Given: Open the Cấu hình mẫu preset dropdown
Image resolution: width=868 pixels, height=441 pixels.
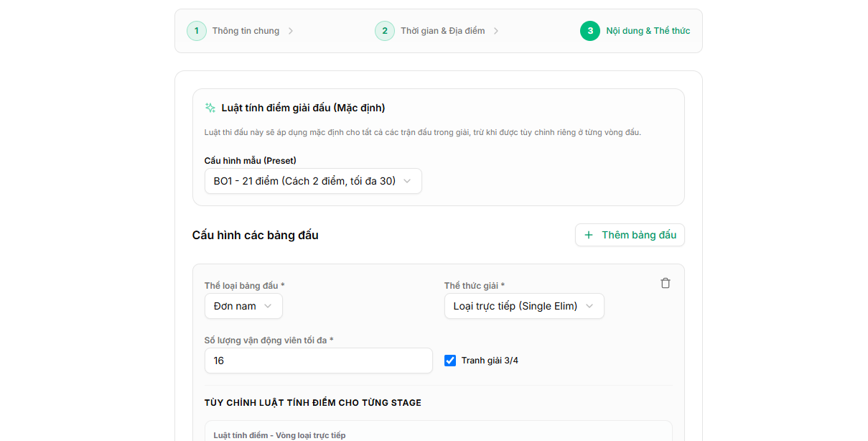Looking at the screenshot, I should tap(313, 181).
